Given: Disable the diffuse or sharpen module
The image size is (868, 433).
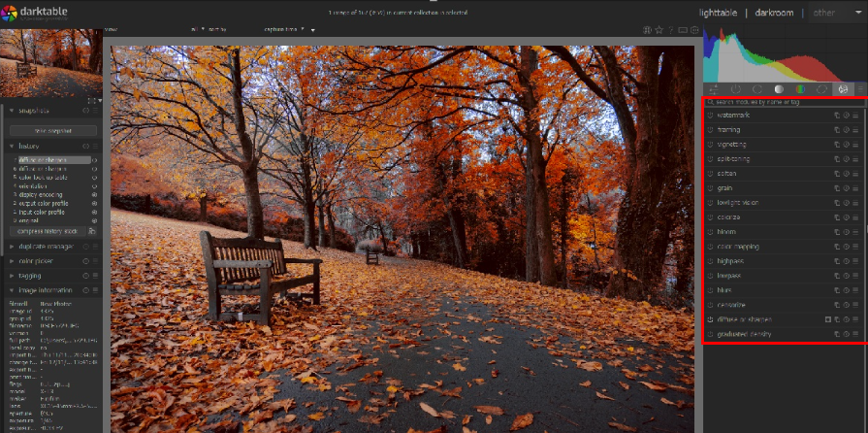Looking at the screenshot, I should [x=710, y=319].
